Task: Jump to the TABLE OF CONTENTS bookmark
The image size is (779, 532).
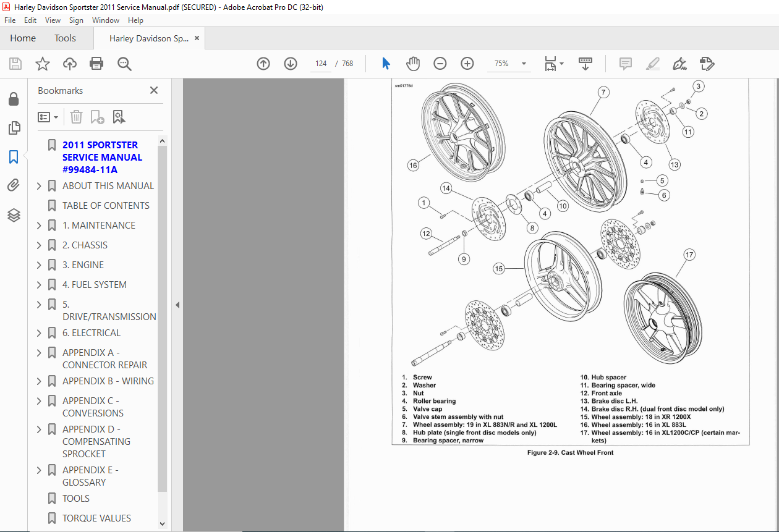Action: coord(106,206)
